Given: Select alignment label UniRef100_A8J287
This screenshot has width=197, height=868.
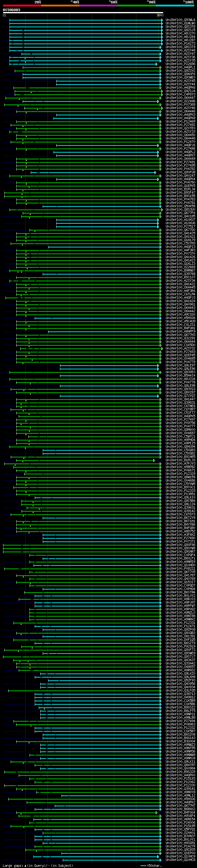Looking at the screenshot, I should tap(180, 40).
